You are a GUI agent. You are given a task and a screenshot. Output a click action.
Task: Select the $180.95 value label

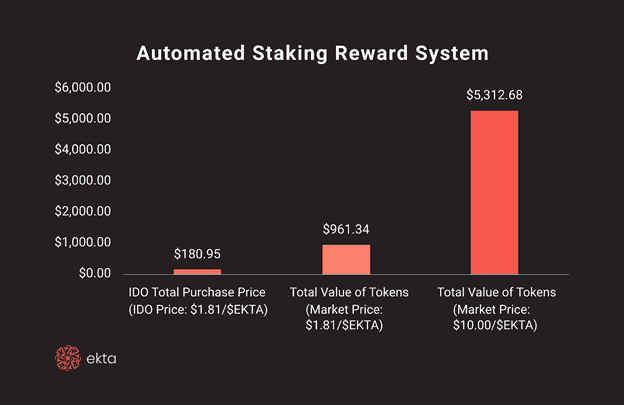click(197, 254)
